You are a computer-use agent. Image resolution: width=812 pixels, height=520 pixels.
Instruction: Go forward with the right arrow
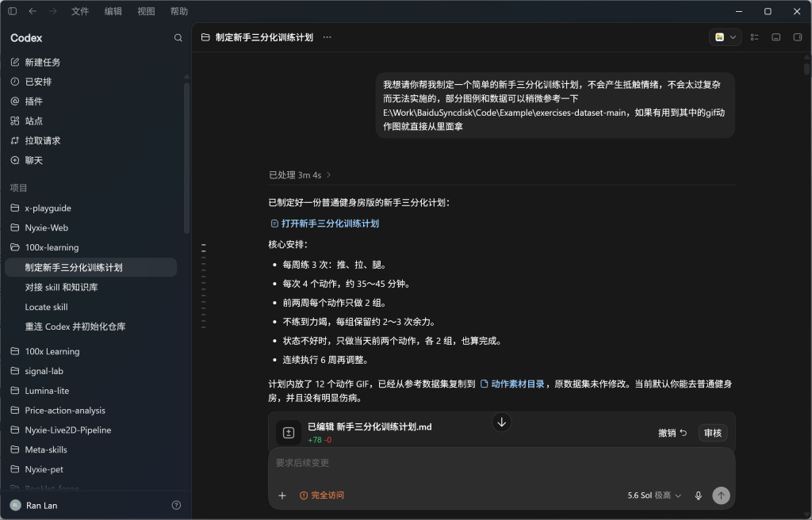(53, 11)
